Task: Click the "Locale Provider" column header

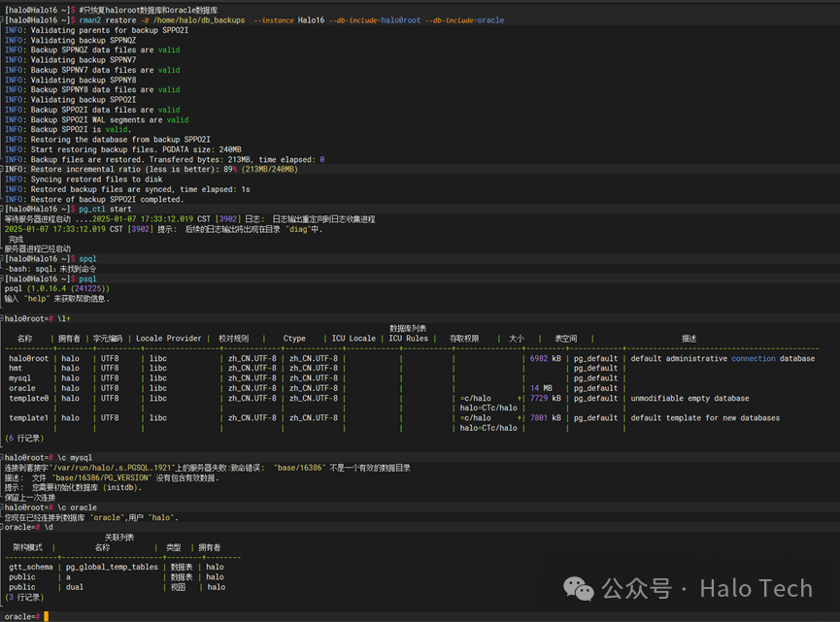Action: 168,339
